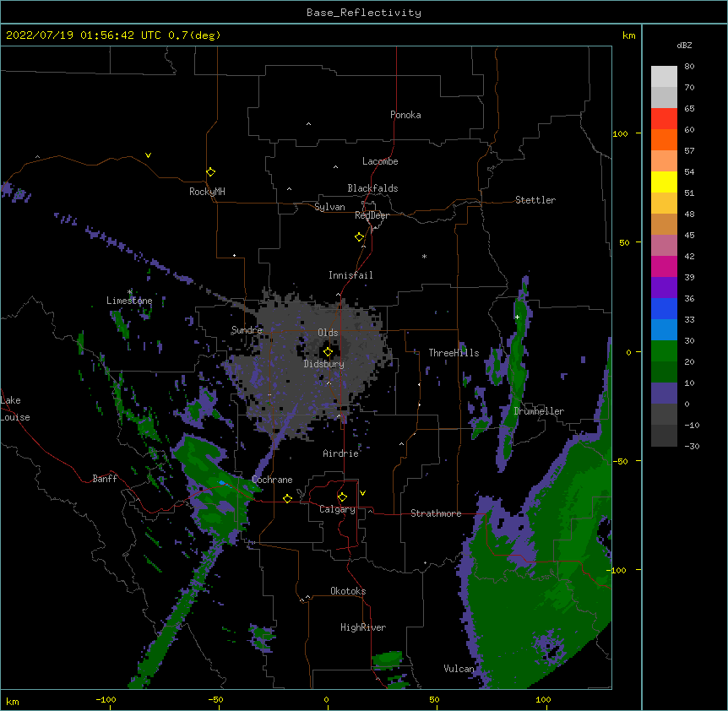Click the white asterisk marker east of Innisfail
Screen dimensions: 728x711
coord(424,256)
